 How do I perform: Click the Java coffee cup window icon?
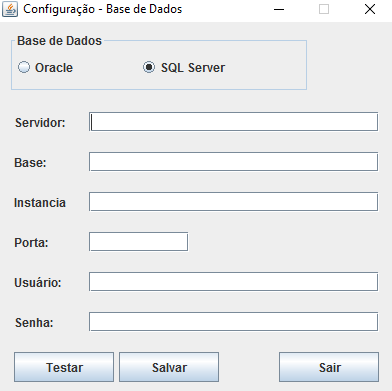[x=10, y=9]
